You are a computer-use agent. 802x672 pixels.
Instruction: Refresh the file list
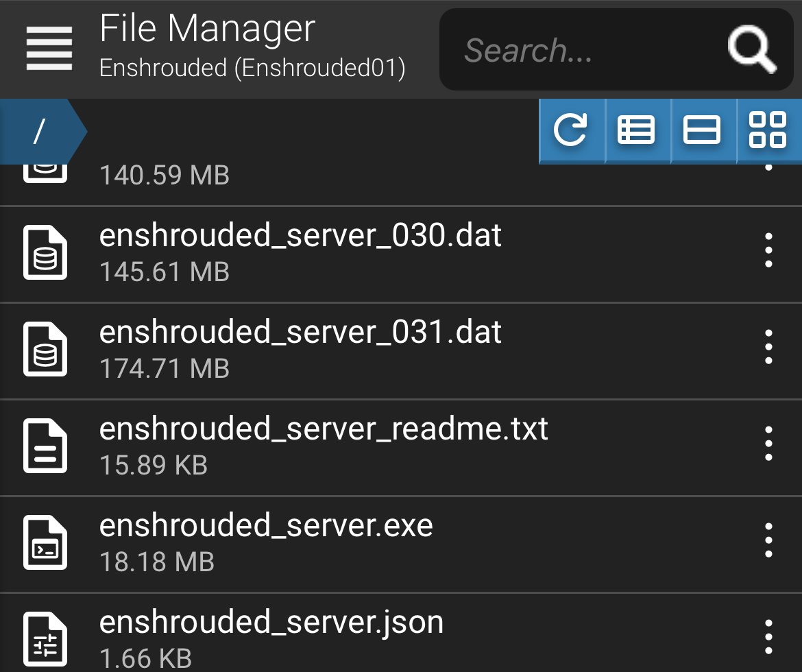pos(571,131)
